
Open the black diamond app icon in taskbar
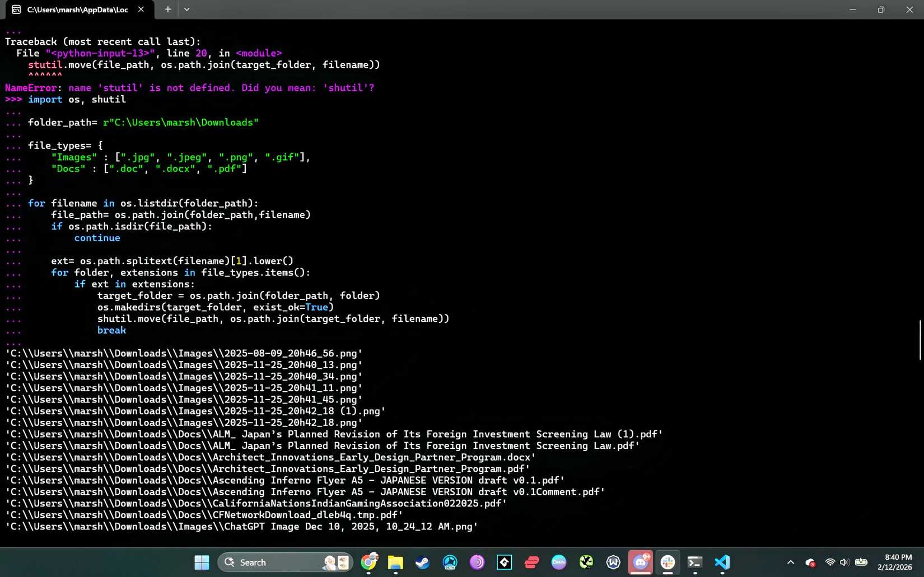click(505, 562)
